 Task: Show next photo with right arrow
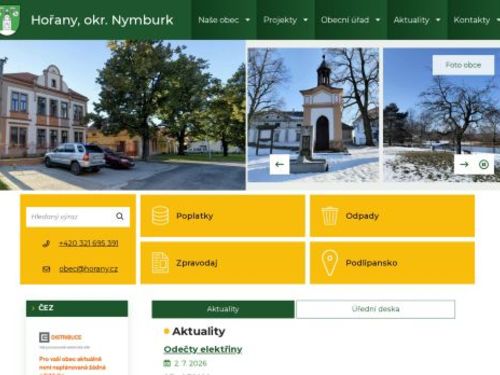coord(464,164)
